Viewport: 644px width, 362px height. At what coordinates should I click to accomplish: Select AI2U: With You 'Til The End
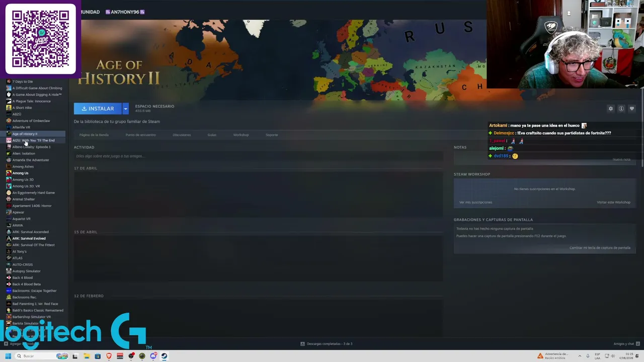pos(33,140)
